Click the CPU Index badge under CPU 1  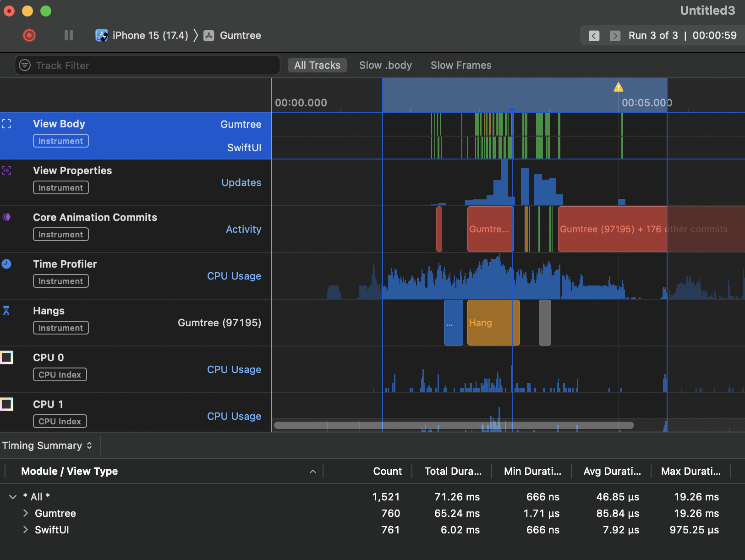tap(60, 421)
